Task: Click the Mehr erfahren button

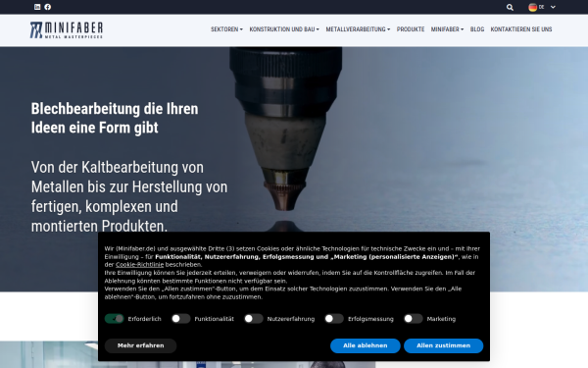Action: coord(140,345)
